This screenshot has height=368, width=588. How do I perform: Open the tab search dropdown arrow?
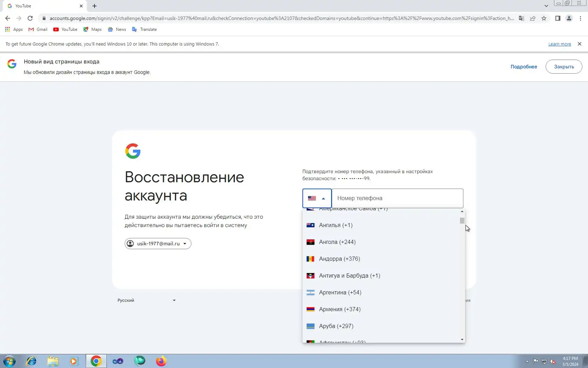(x=546, y=6)
